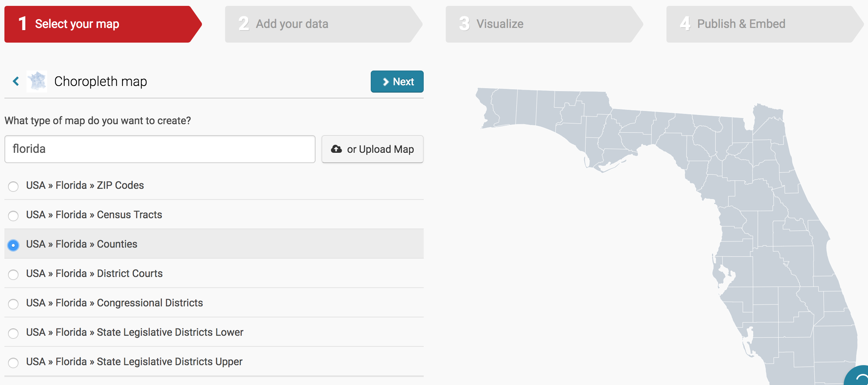The image size is (868, 385).
Task: Pick Florida Congressional Districts radio button
Action: coord(13,304)
